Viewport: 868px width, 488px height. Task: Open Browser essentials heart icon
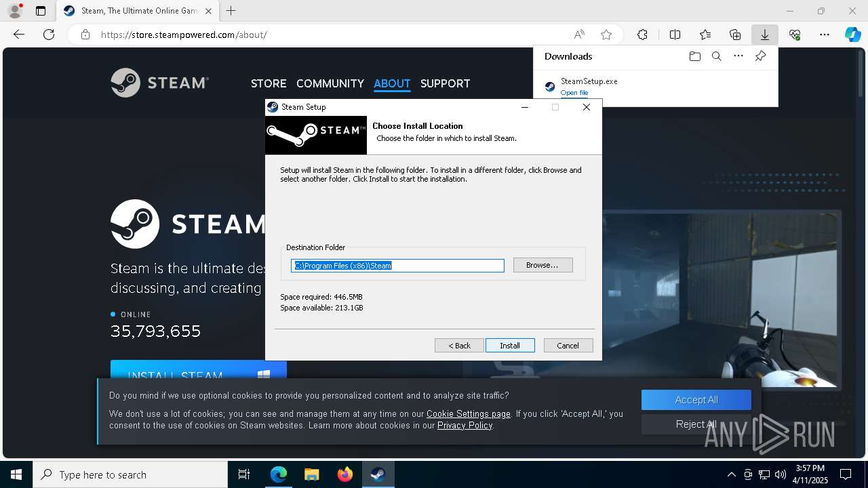tap(795, 35)
